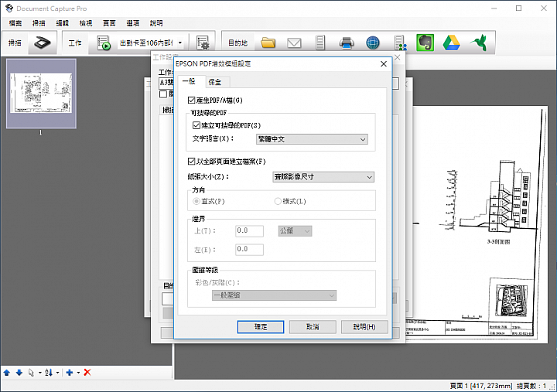Send scan to Evernote
This screenshot has height=392, width=557.
[x=425, y=43]
